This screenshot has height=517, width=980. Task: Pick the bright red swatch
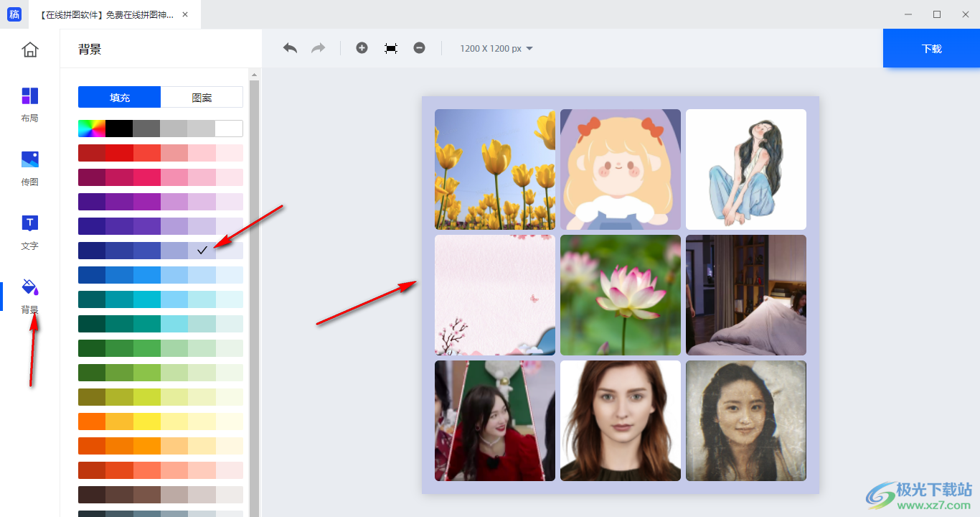[x=119, y=153]
